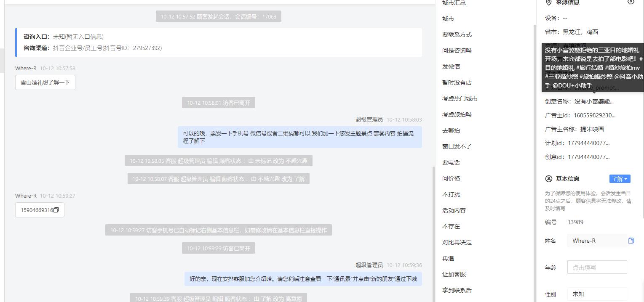The image size is (644, 302).
Task: Click the 创意名称 truncated text
Action: pos(594,101)
